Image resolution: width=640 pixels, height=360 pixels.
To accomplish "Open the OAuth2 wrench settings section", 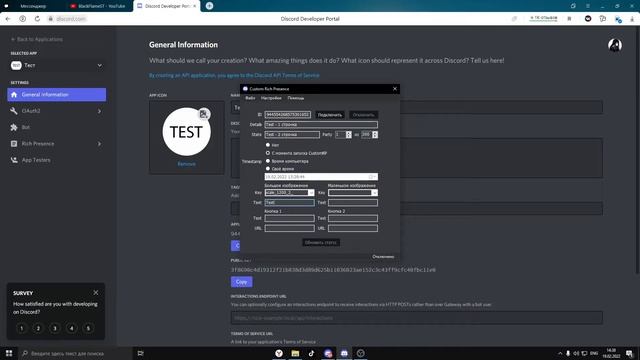I will click(56, 111).
